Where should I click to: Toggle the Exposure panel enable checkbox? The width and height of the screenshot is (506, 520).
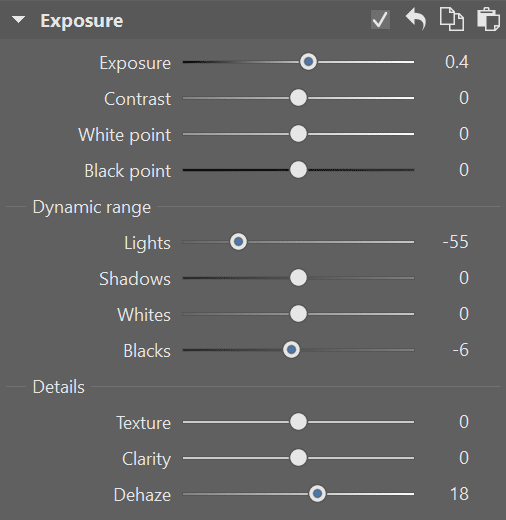pos(380,20)
